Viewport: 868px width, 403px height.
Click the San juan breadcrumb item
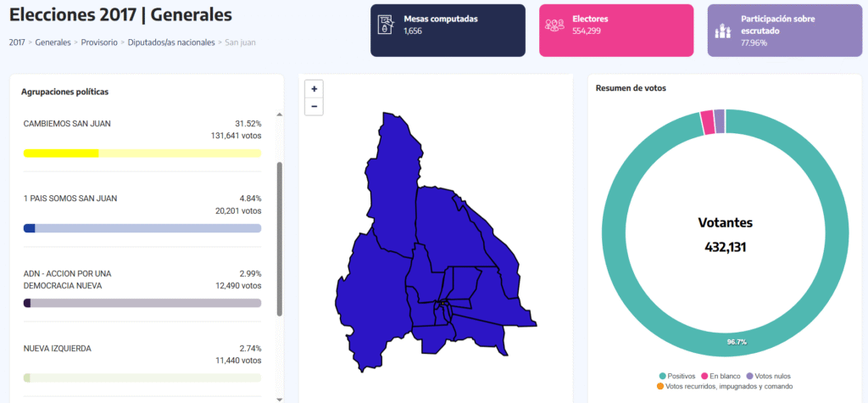pos(240,42)
